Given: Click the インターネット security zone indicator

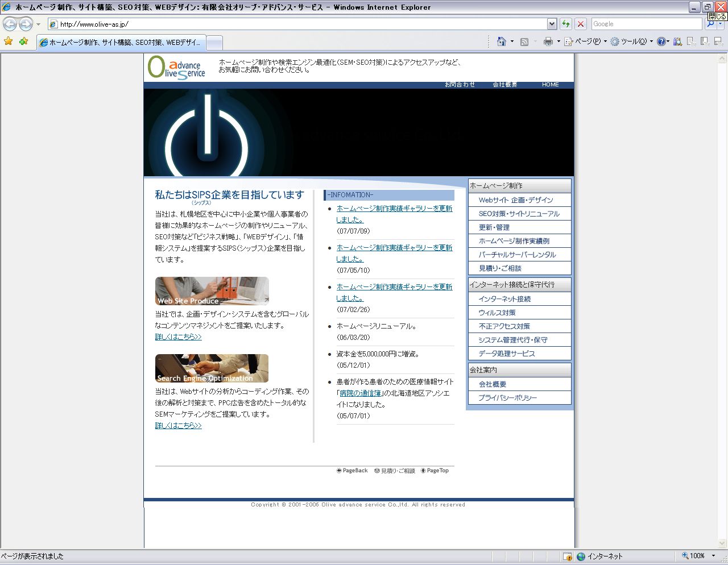Looking at the screenshot, I should pos(599,556).
